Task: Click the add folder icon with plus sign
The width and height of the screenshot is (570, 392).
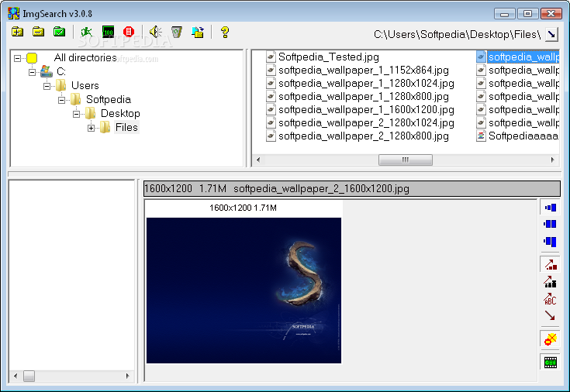Action: click(17, 32)
